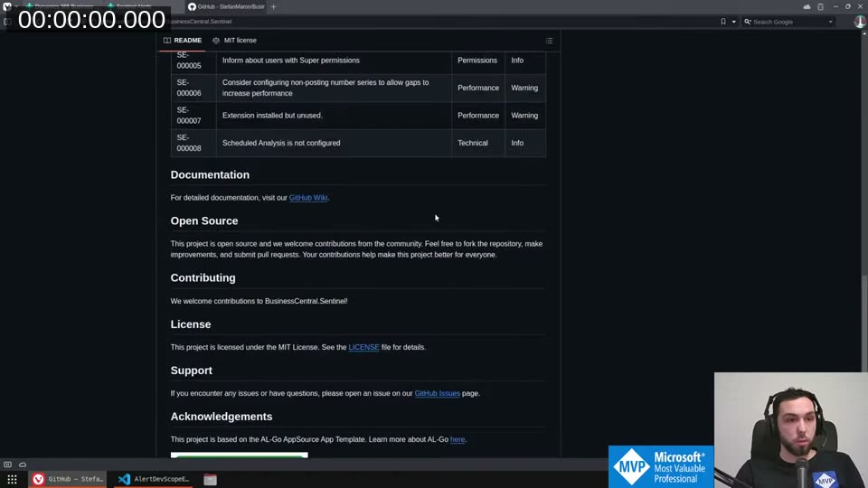Switch to VS Code AlertDevScope taskbar window

point(154,479)
